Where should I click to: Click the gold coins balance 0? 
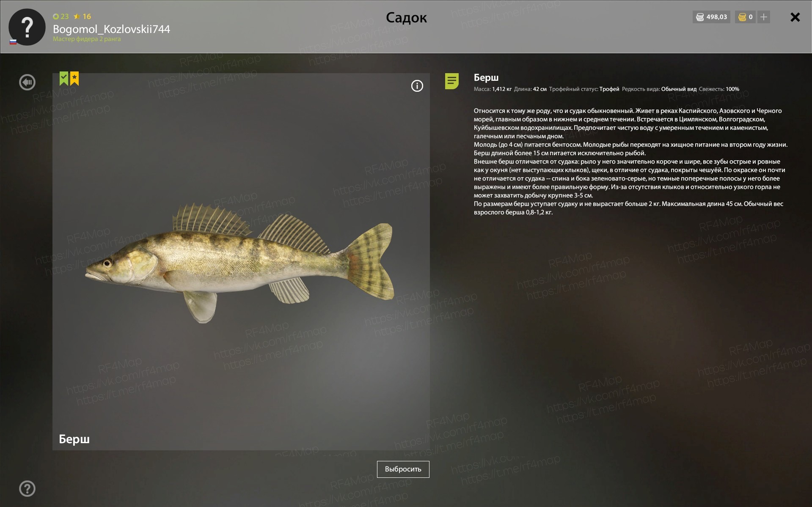pyautogui.click(x=745, y=17)
